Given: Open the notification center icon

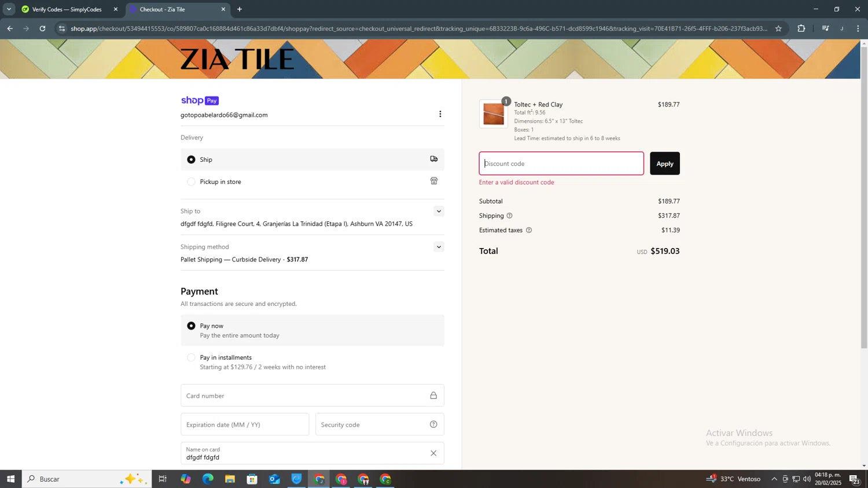Looking at the screenshot, I should pos(854,479).
